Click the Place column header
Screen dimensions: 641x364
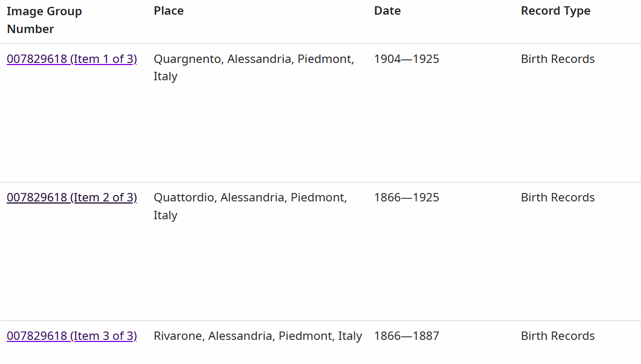click(168, 11)
